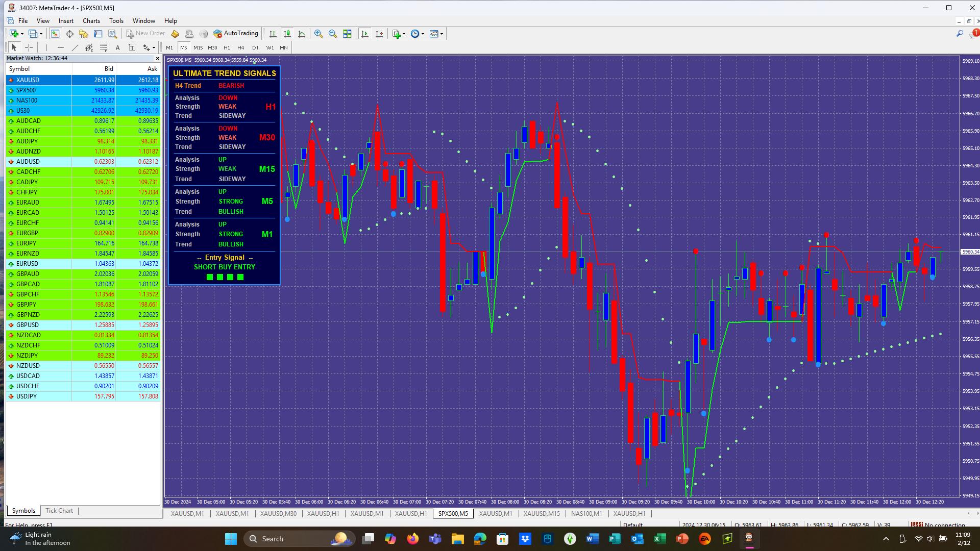Insert a Text Label tool
This screenshot has height=551, width=980.
pos(132,47)
